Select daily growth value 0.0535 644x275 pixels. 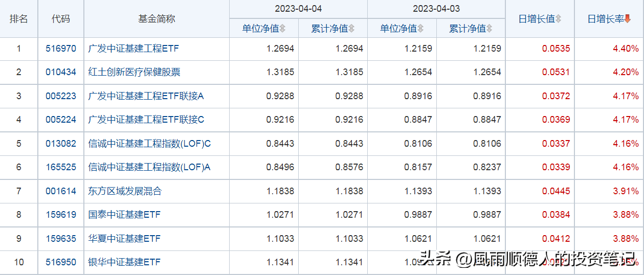pos(556,49)
